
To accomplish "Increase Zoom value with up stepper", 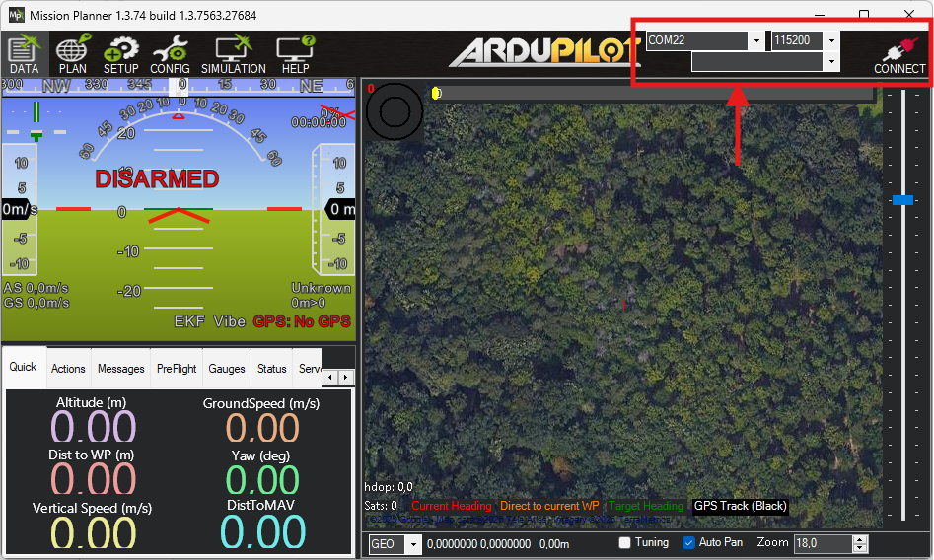I will pos(860,539).
